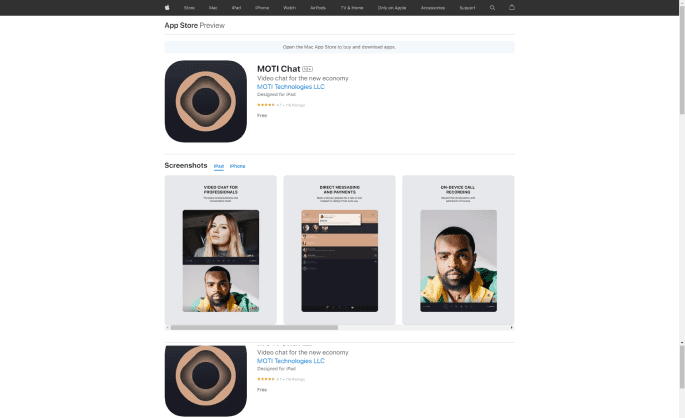Open the Store menu item

tap(189, 8)
